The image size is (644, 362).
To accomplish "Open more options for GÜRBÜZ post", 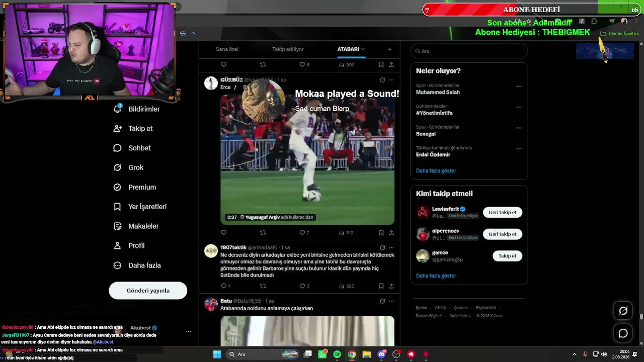I will coord(391,79).
